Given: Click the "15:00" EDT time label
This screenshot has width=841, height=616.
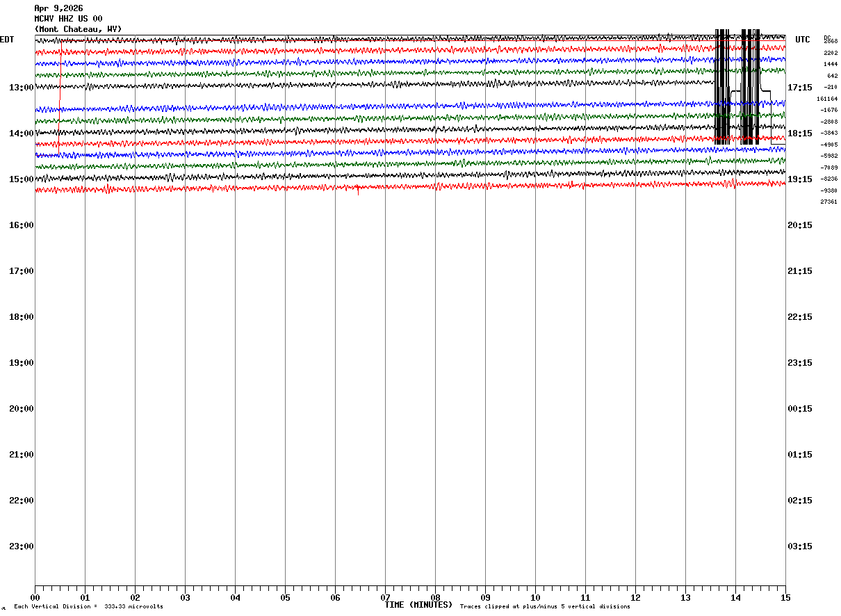Looking at the screenshot, I should point(22,179).
